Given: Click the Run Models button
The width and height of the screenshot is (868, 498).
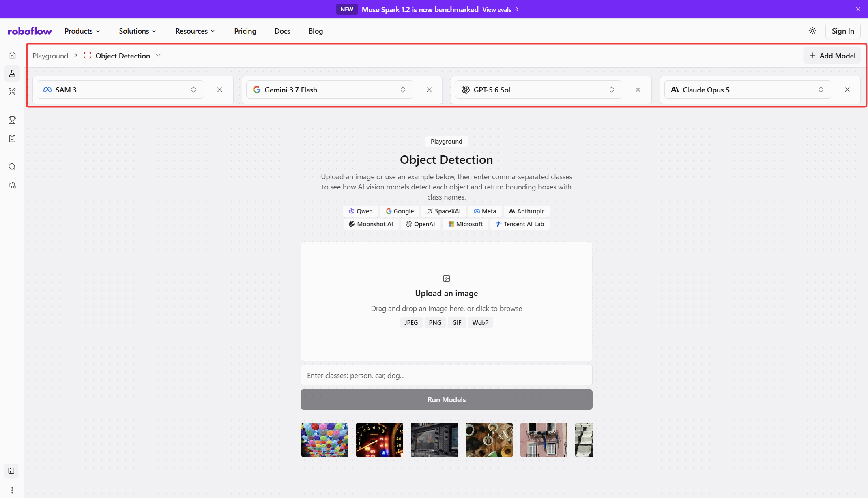Looking at the screenshot, I should click(447, 399).
